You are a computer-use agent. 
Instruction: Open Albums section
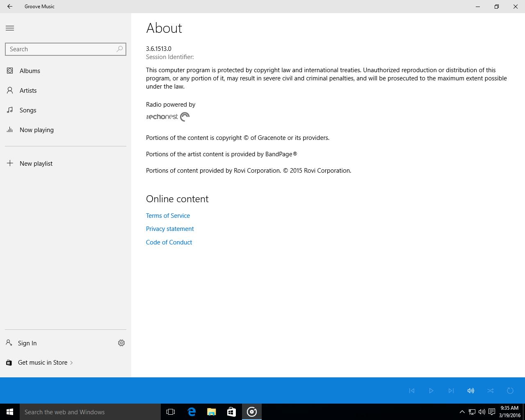point(30,71)
